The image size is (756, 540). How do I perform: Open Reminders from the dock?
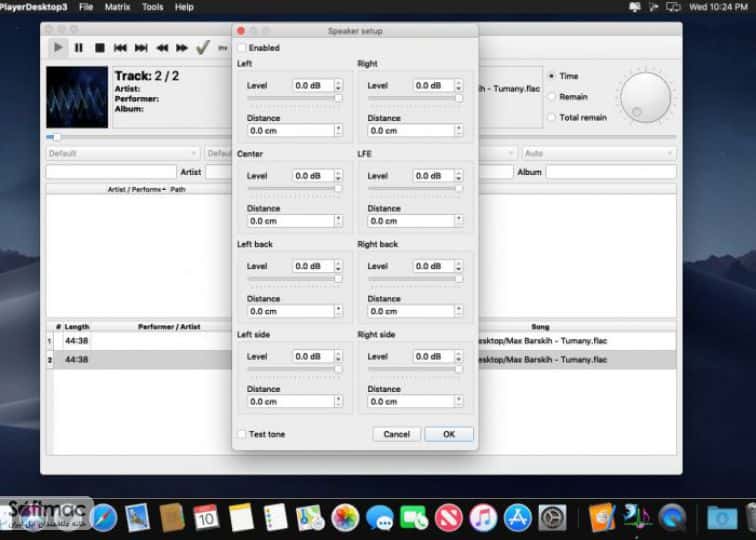276,518
